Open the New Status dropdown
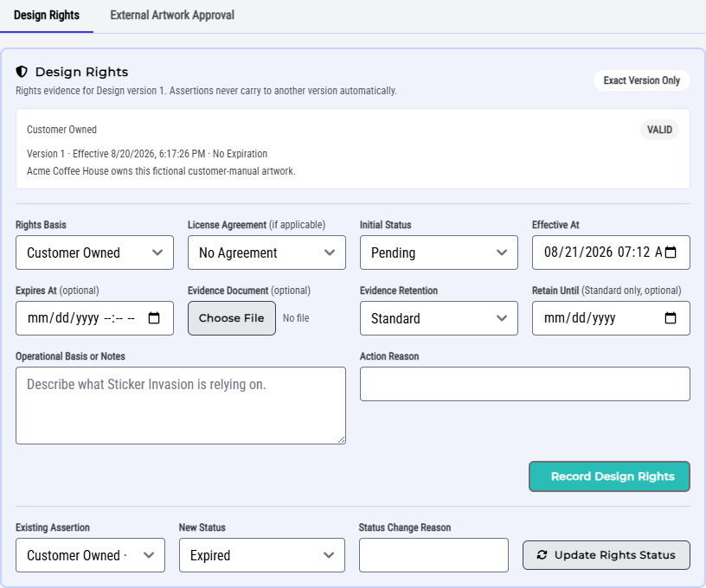 pyautogui.click(x=262, y=555)
